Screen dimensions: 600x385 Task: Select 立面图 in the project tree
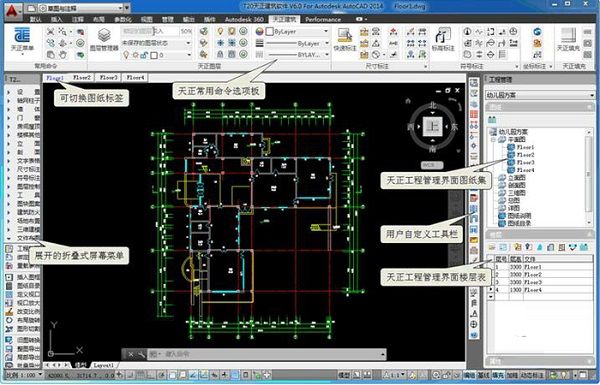(x=516, y=178)
